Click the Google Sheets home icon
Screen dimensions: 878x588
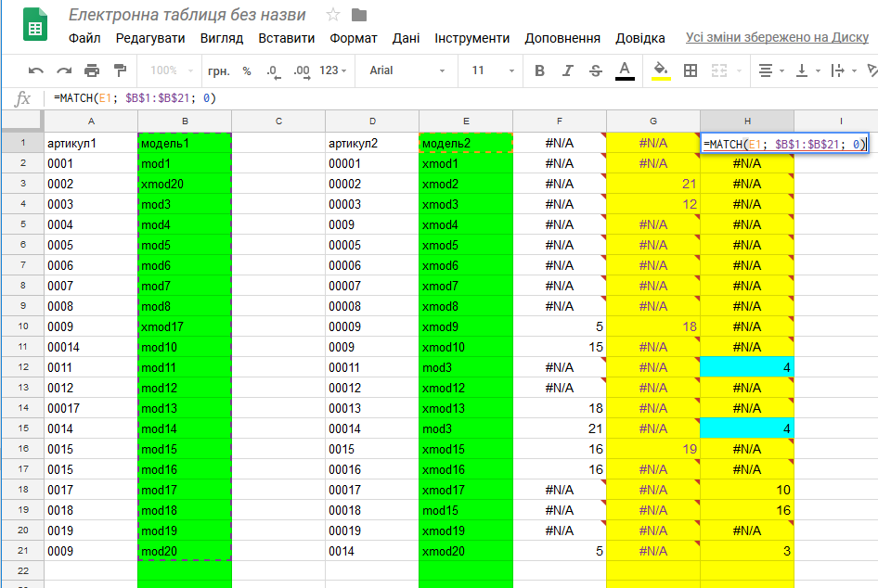34,25
